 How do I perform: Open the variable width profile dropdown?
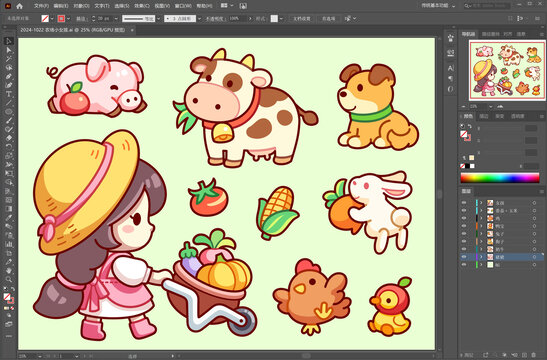158,18
